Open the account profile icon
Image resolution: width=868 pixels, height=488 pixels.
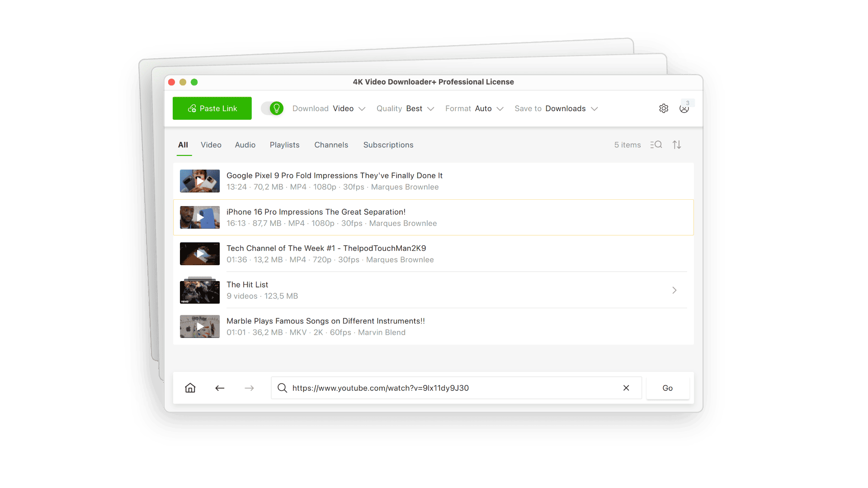click(x=684, y=108)
